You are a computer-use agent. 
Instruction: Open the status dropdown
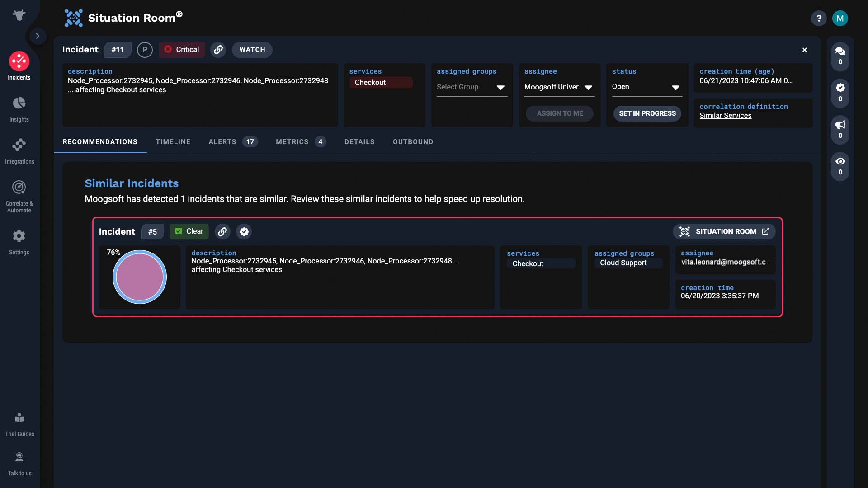click(647, 87)
